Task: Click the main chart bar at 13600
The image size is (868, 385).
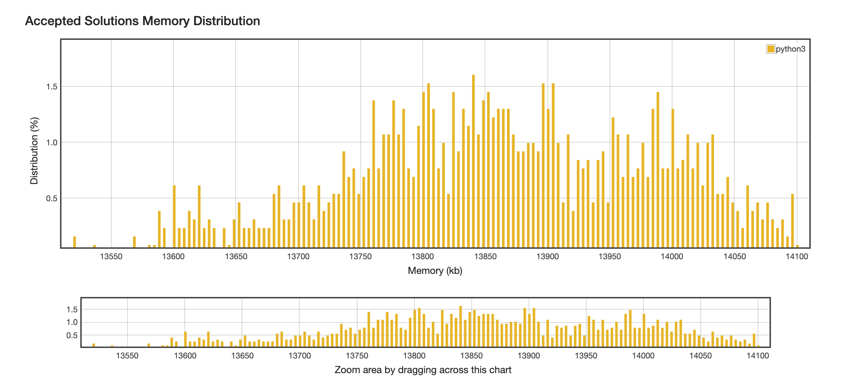Action: tap(174, 217)
